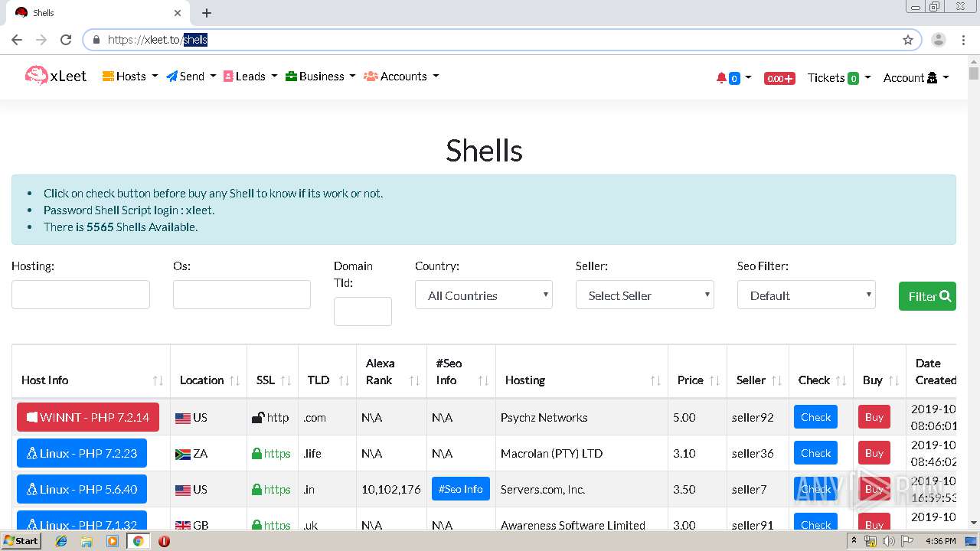Buy the seller36 shell
This screenshot has height=551, width=980.
click(x=874, y=453)
